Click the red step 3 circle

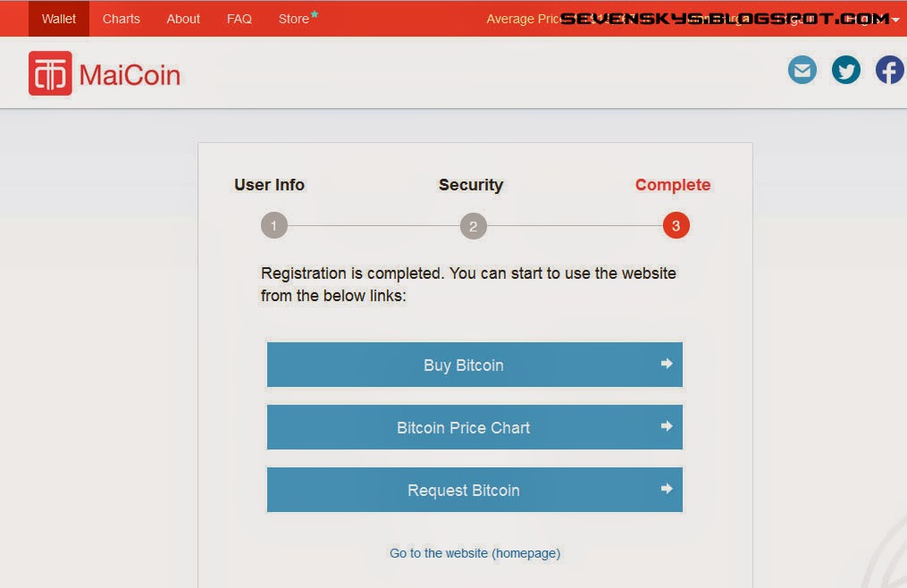pos(676,226)
